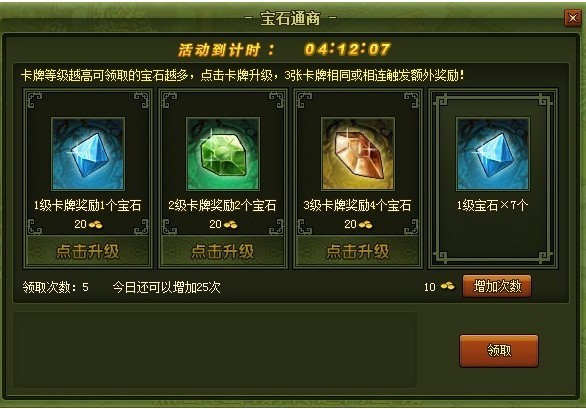The image size is (586, 409).
Task: Click the blue gem level 1 card icon
Action: pos(88,154)
